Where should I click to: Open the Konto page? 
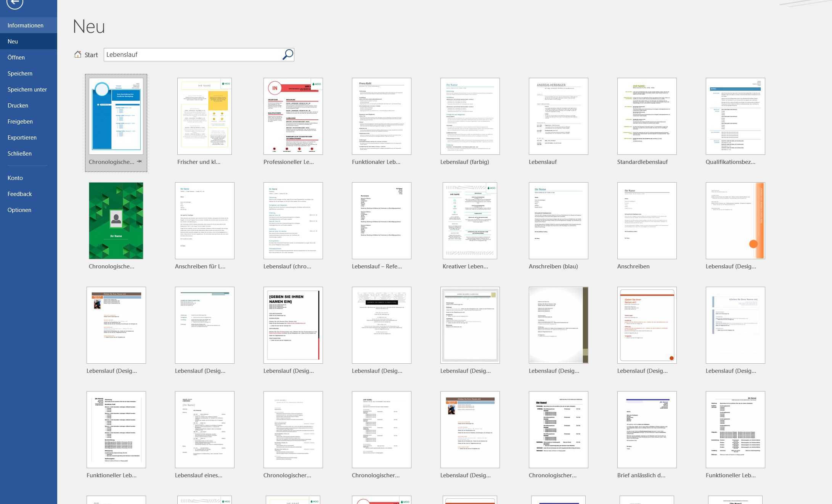[x=15, y=178]
